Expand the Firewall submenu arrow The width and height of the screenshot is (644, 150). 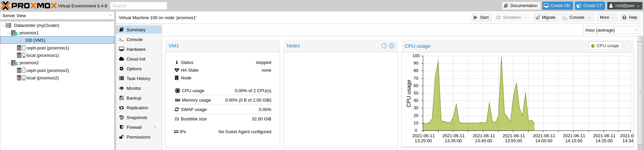pos(155,127)
